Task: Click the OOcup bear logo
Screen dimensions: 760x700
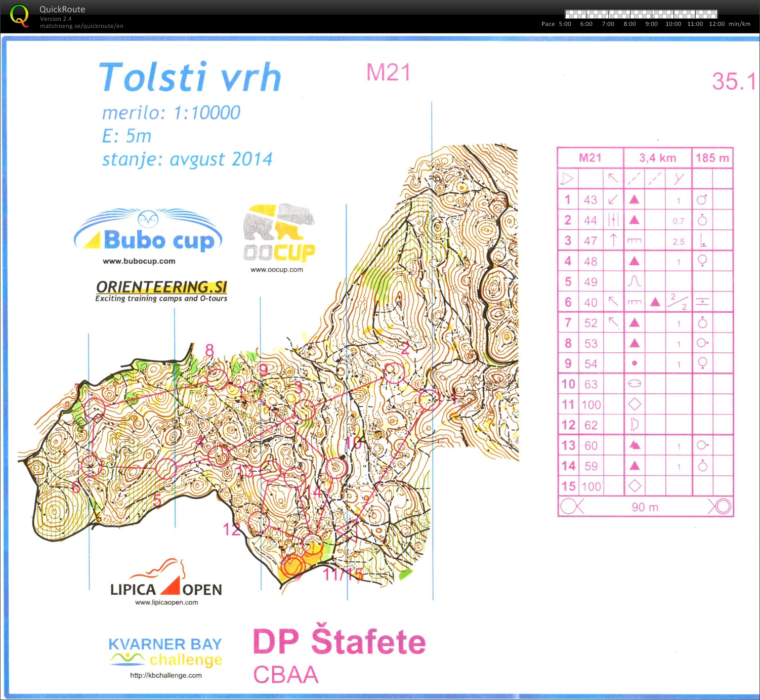Action: pyautogui.click(x=279, y=232)
